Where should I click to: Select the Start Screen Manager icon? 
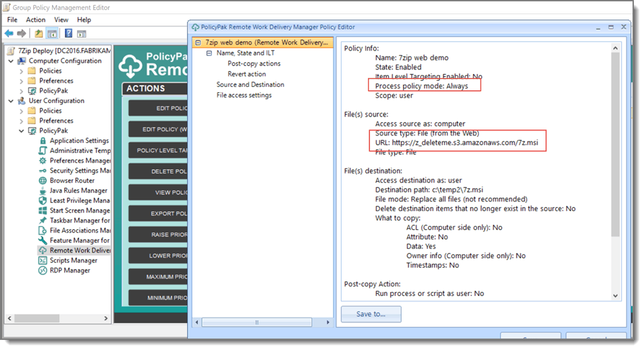(43, 210)
